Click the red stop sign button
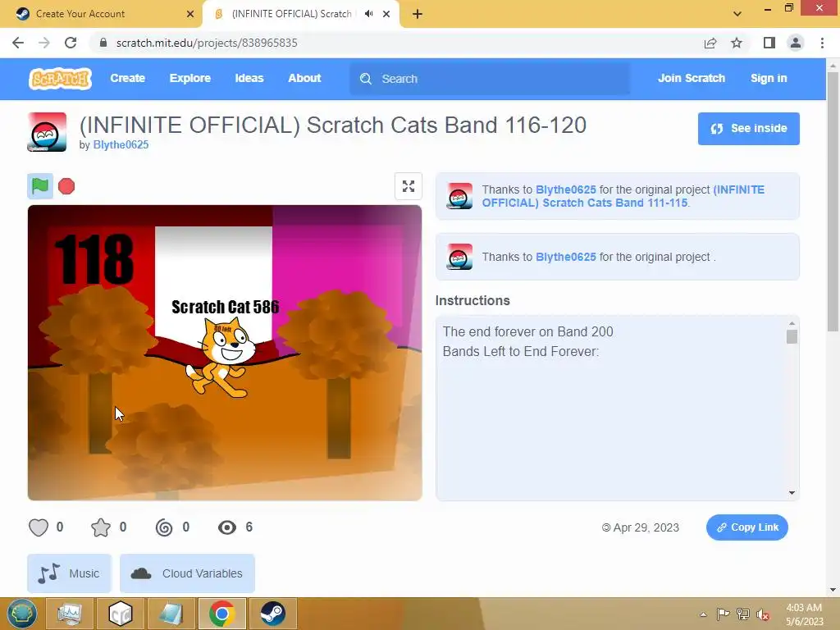 tap(66, 186)
